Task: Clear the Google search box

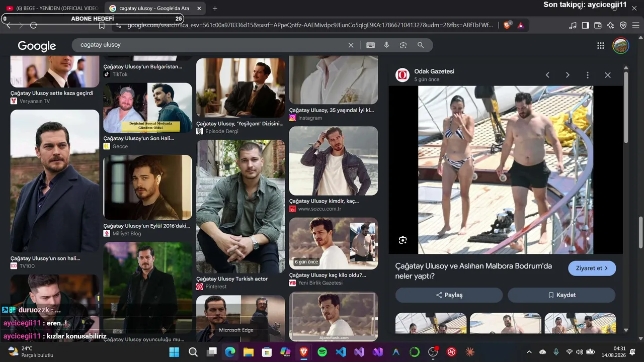Action: (351, 45)
